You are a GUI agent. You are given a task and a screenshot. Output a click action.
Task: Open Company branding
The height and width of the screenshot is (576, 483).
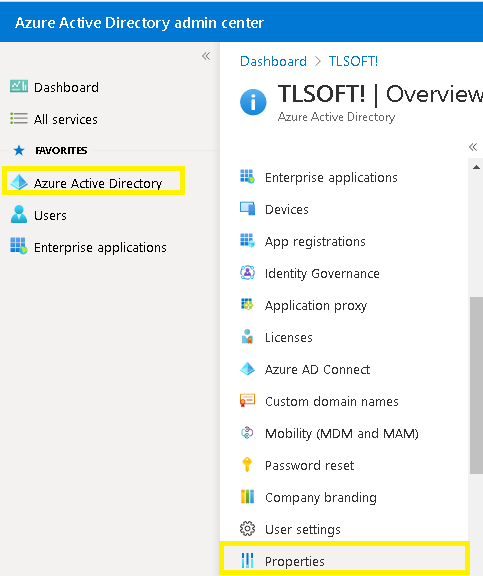(321, 497)
